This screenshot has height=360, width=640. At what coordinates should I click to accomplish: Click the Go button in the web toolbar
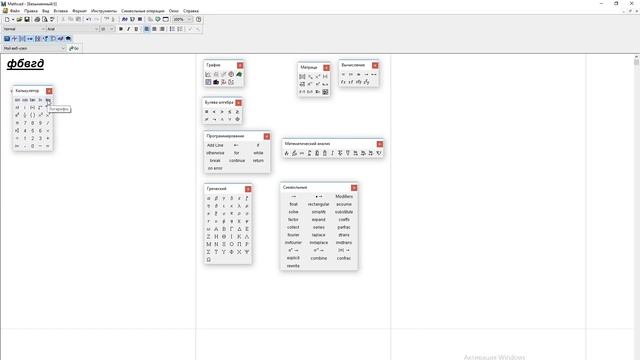coord(74,48)
